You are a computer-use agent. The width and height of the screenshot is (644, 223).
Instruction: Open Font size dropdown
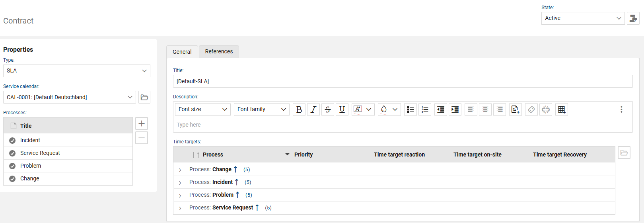(x=203, y=110)
